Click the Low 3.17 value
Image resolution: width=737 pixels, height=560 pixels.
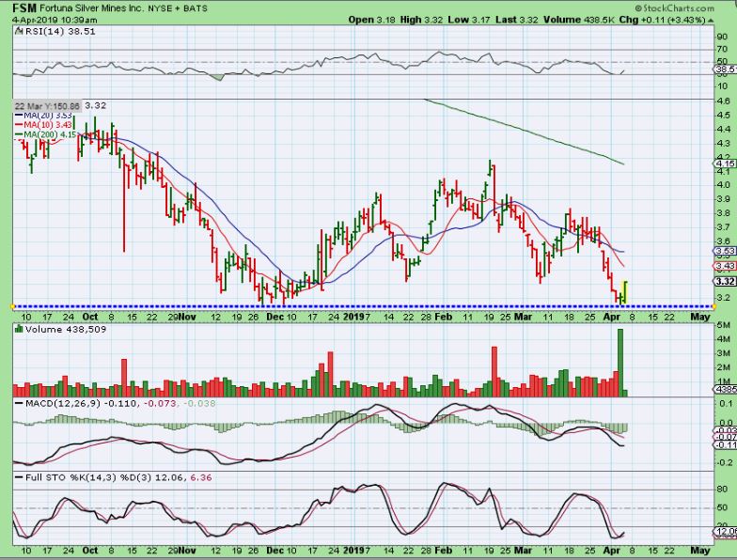coord(468,20)
